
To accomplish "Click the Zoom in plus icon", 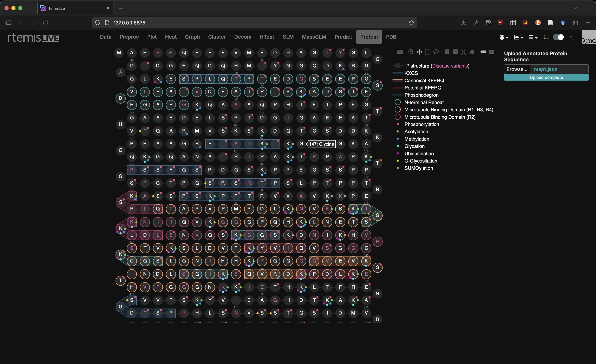I will (x=447, y=52).
